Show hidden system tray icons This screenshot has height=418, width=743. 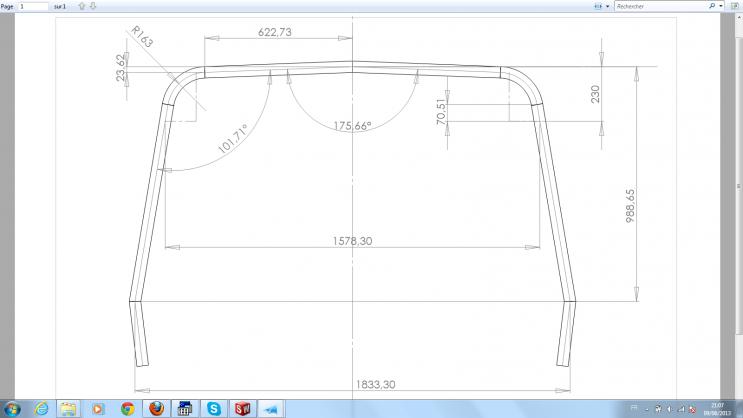point(648,408)
